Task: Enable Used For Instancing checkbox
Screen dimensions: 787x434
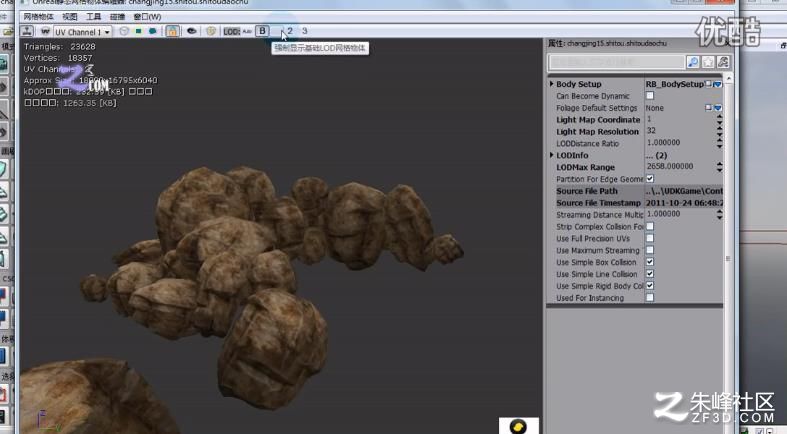Action: [x=650, y=298]
